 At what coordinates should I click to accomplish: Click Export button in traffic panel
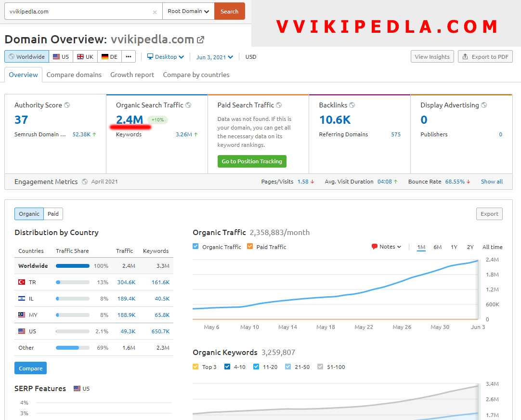(489, 214)
